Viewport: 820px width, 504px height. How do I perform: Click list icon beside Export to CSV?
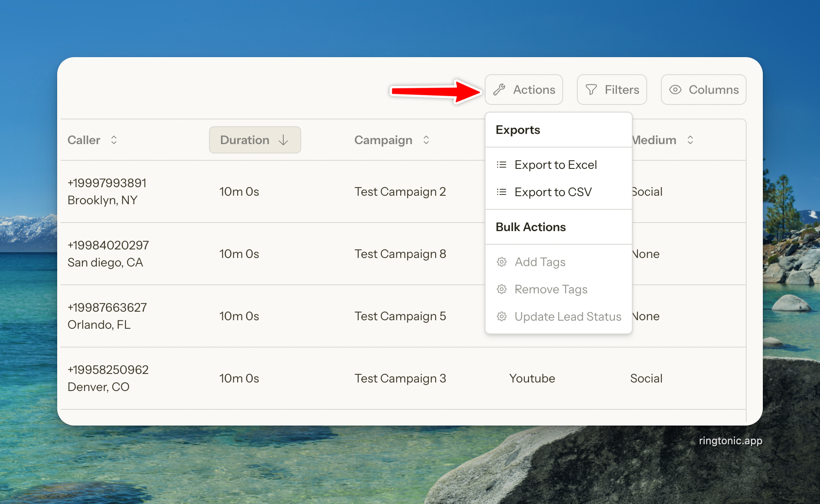(502, 192)
